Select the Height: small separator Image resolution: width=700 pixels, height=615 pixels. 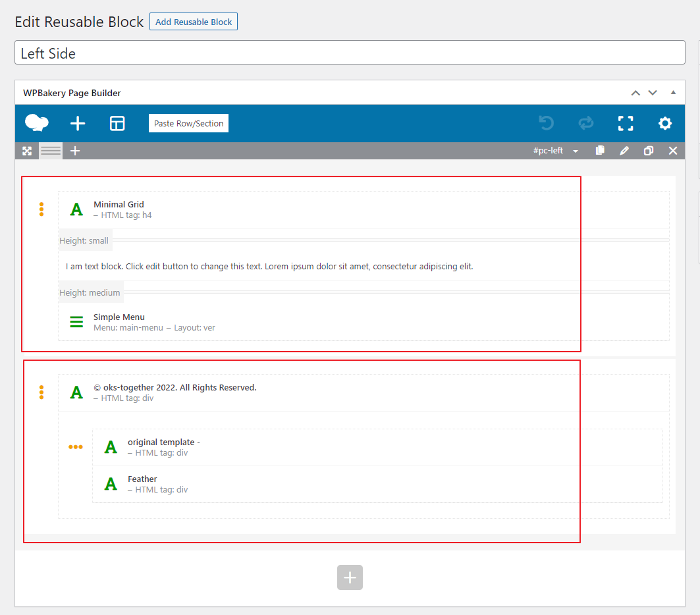tap(363, 240)
